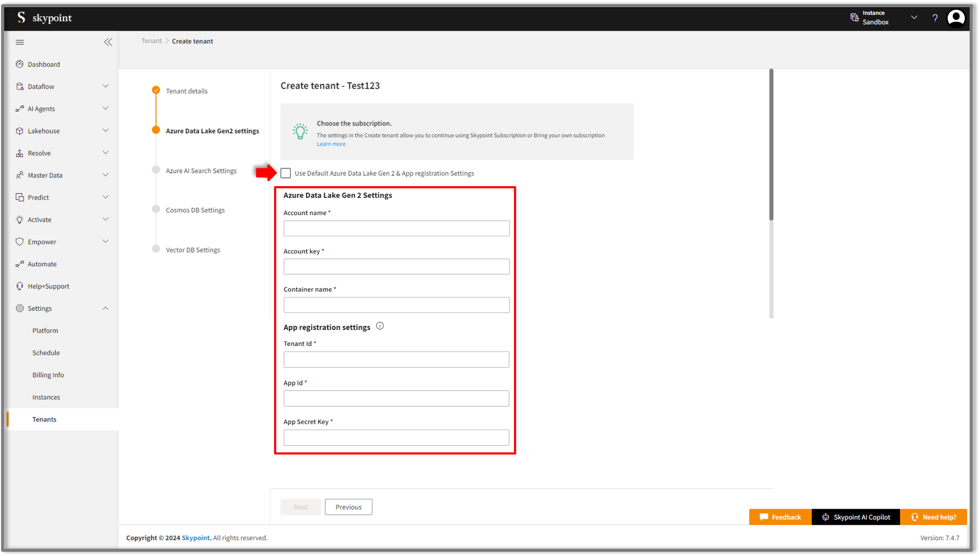This screenshot has height=556, width=980.
Task: Click the hamburger menu icon
Action: click(x=20, y=42)
